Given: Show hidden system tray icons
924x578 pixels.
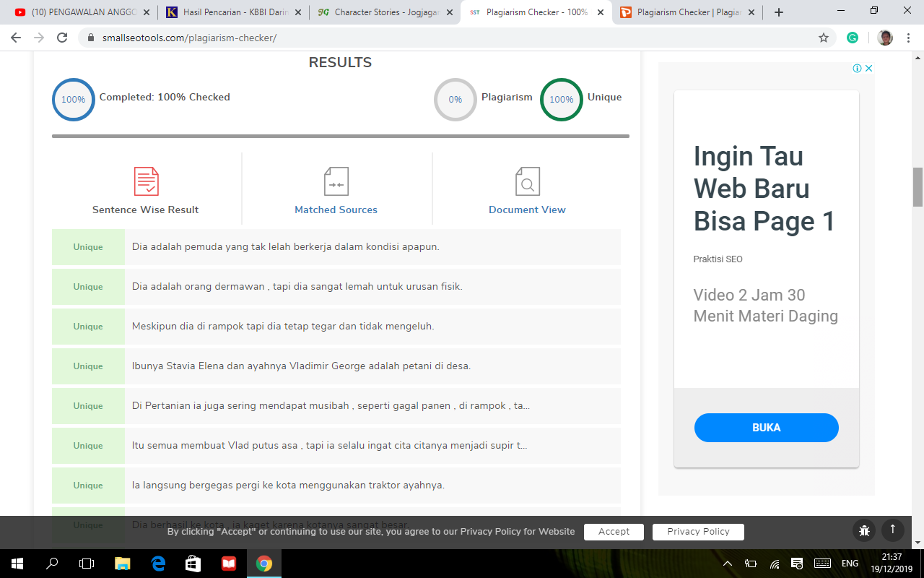Looking at the screenshot, I should coord(728,564).
